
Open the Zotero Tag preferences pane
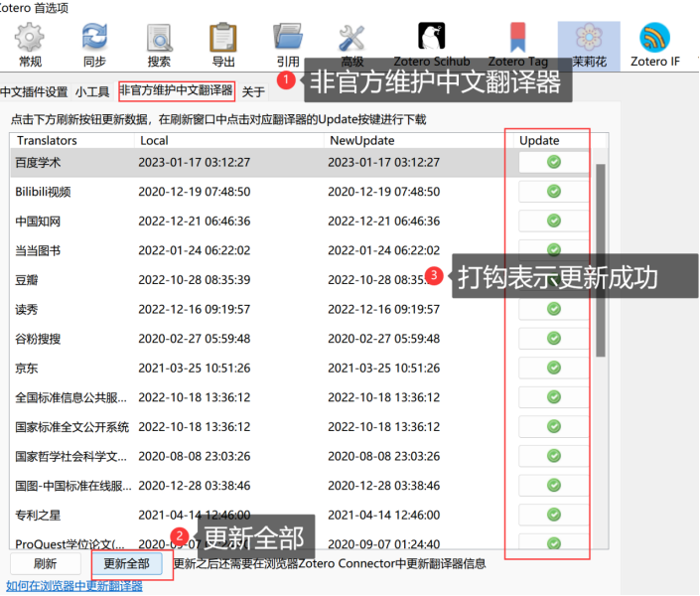[x=518, y=46]
